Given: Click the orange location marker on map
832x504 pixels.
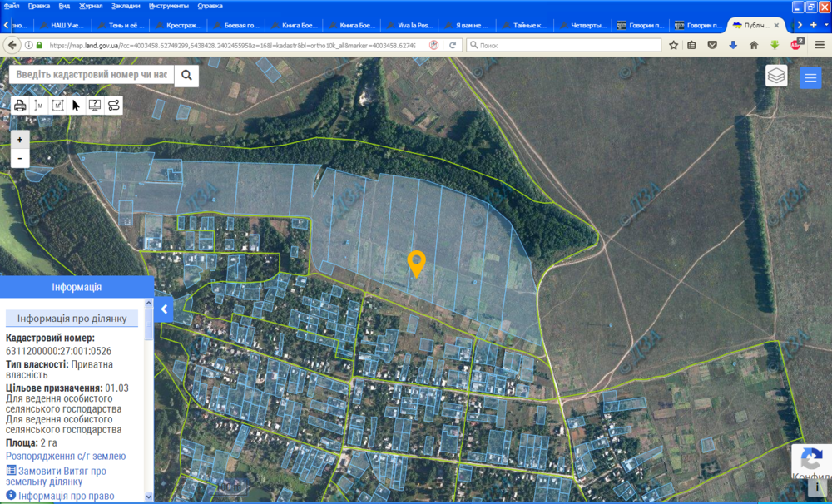Looking at the screenshot, I should click(x=416, y=263).
